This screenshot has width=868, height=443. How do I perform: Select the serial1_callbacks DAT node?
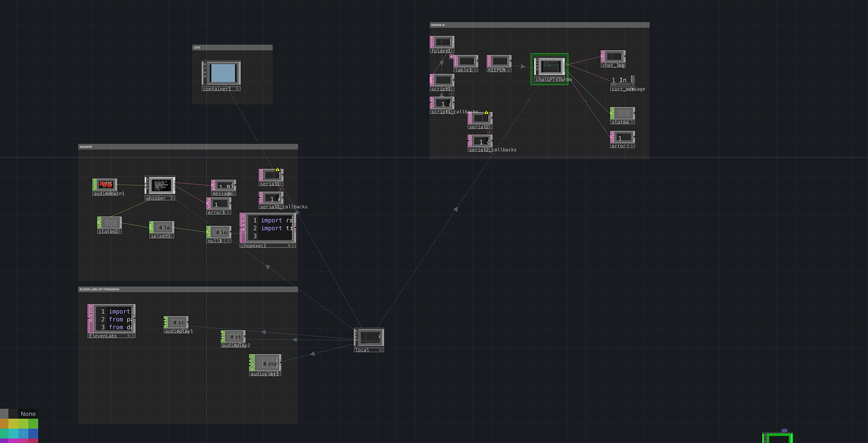coord(271,198)
